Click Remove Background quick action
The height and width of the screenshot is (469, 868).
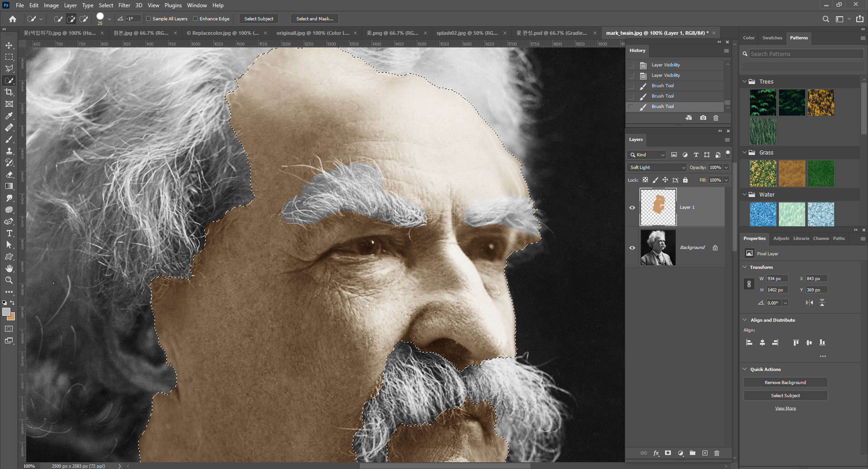pyautogui.click(x=785, y=383)
